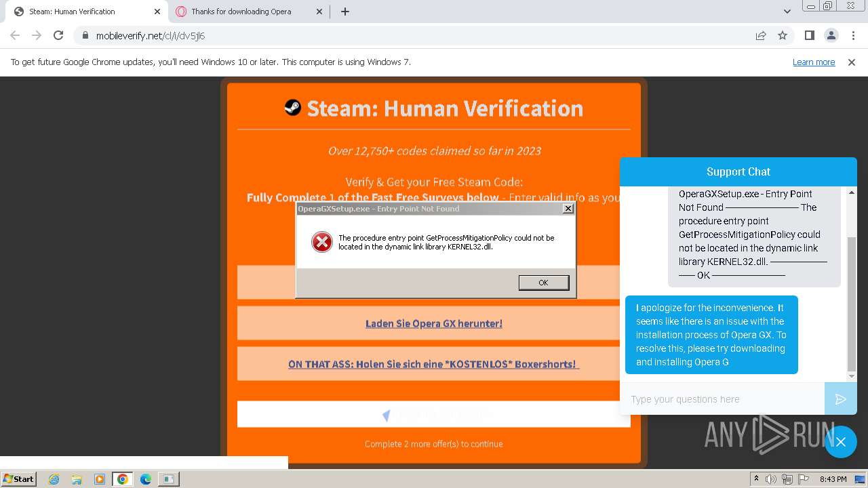Screen dimensions: 868x488
Task: Click the chat question input field
Action: [x=722, y=399]
